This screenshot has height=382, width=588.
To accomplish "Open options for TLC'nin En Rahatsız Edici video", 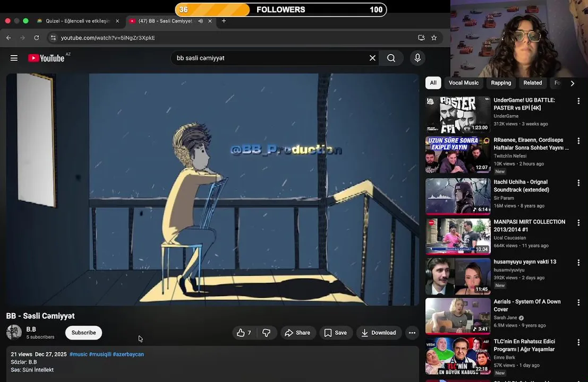I will (x=578, y=342).
